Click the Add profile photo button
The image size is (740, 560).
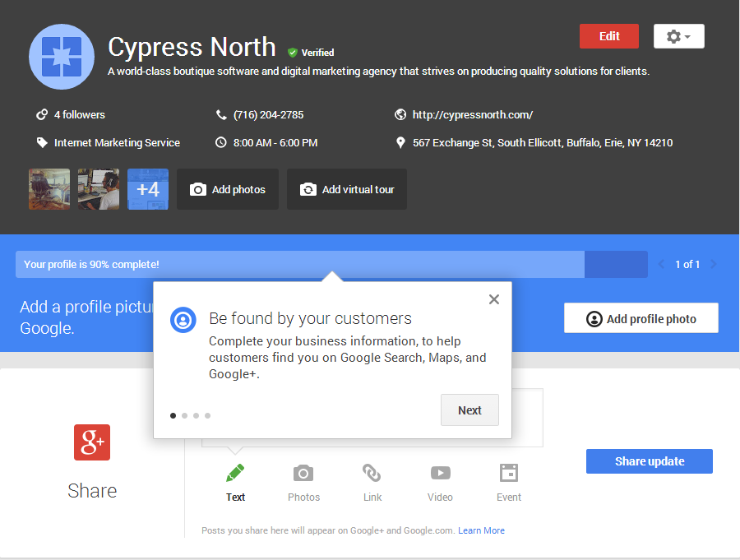coord(641,318)
